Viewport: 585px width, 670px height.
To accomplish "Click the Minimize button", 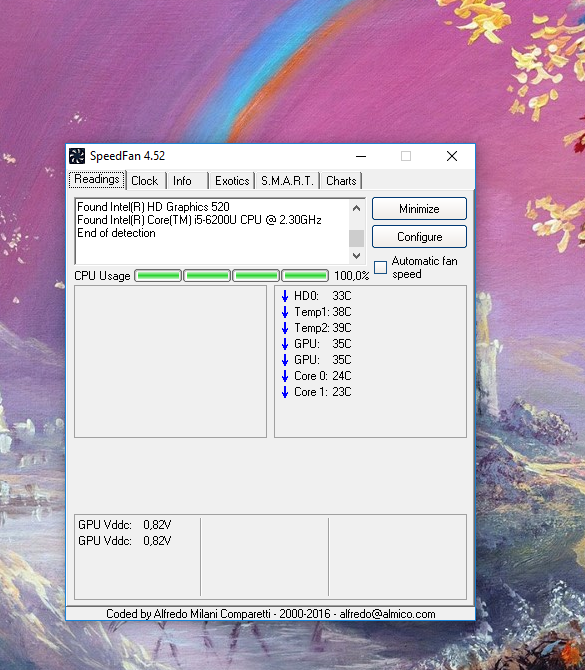I will [x=419, y=209].
